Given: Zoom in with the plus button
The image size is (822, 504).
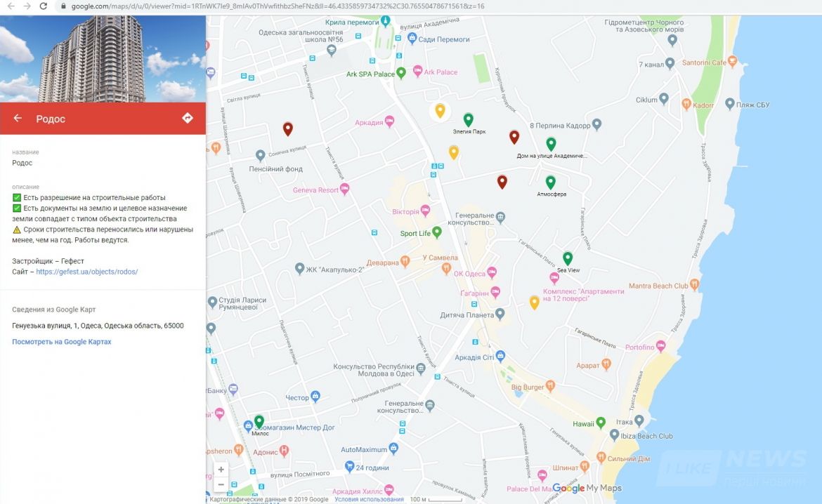Looking at the screenshot, I should click(x=221, y=470).
